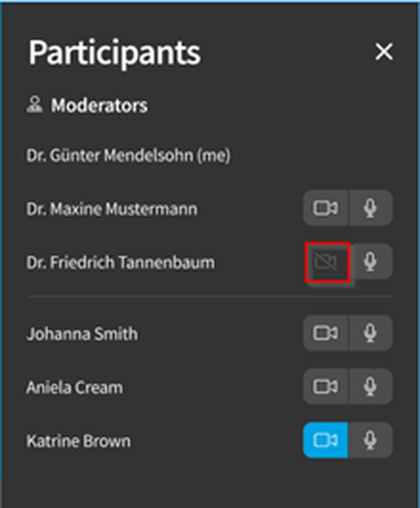420x508 pixels.
Task: Select participant name Dr. Maxine Mustermann
Action: 112,209
